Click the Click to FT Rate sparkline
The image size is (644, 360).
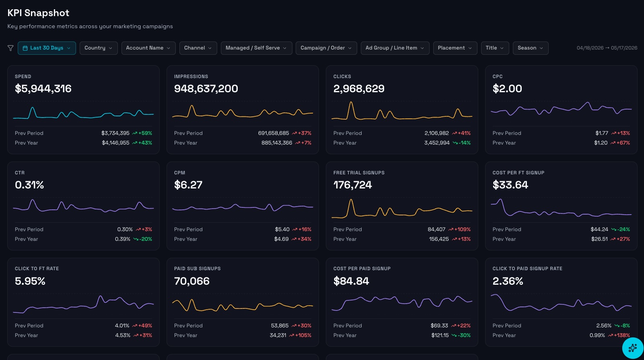[x=83, y=304]
